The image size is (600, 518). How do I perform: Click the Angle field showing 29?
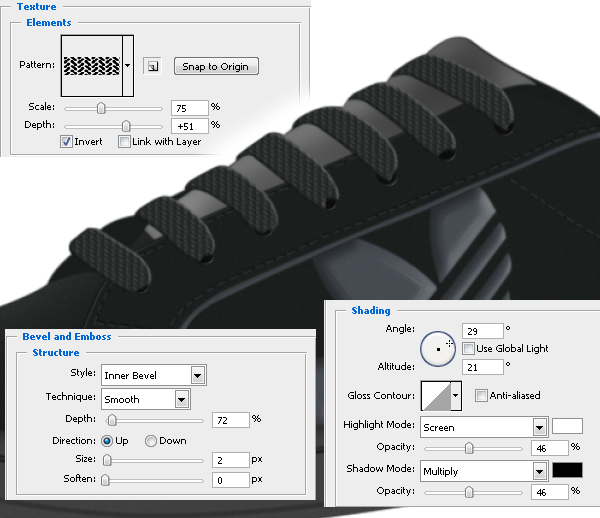coord(483,331)
